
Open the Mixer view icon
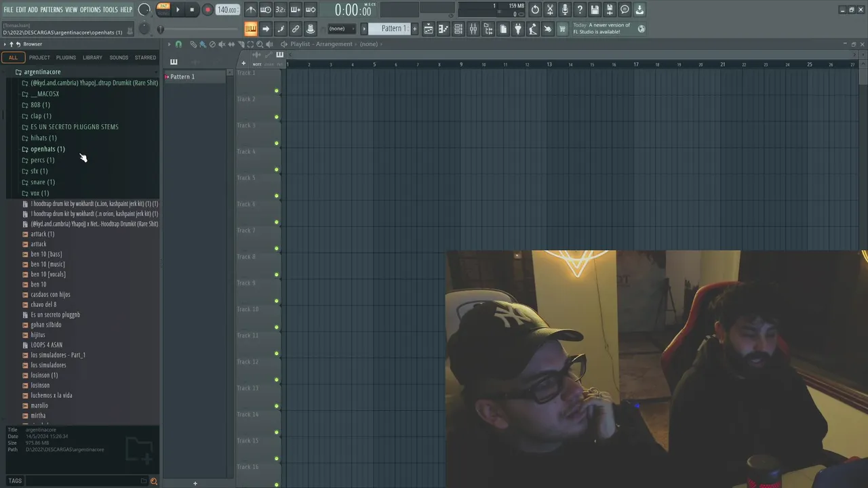click(473, 28)
